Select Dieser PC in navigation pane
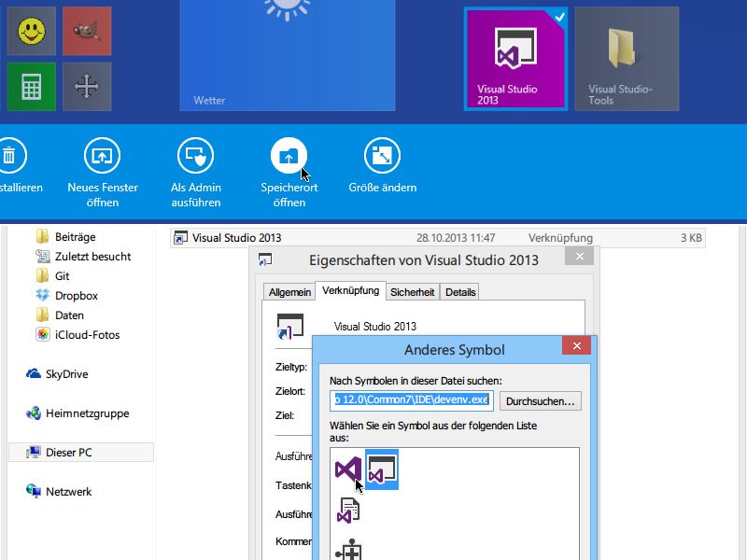Viewport: 747px width, 560px height. (81, 453)
